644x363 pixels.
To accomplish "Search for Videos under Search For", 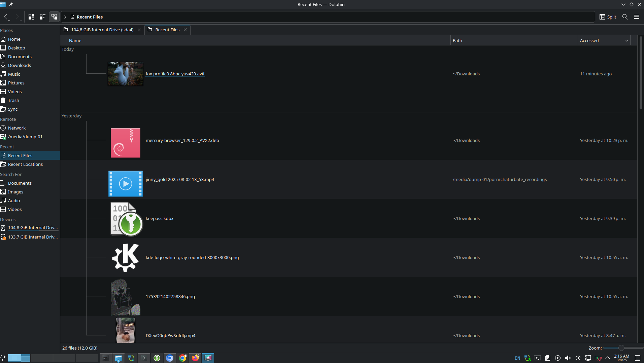I will tap(30, 209).
